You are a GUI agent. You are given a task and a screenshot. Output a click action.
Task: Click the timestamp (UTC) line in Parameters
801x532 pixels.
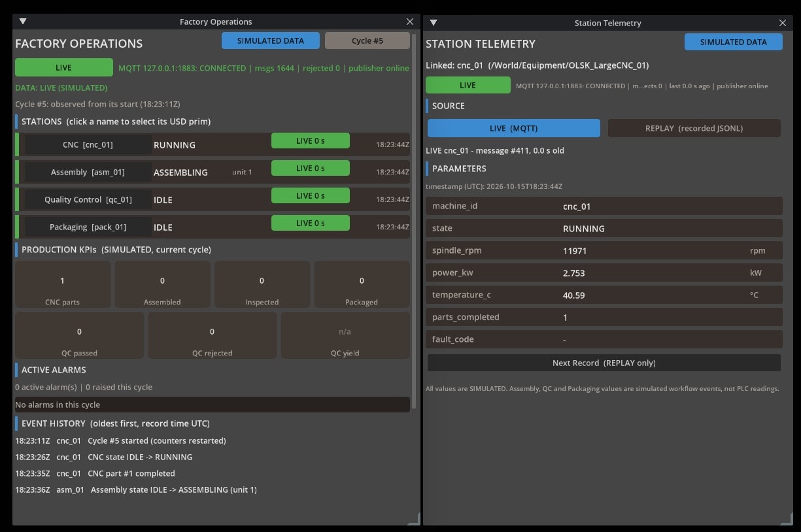point(494,186)
